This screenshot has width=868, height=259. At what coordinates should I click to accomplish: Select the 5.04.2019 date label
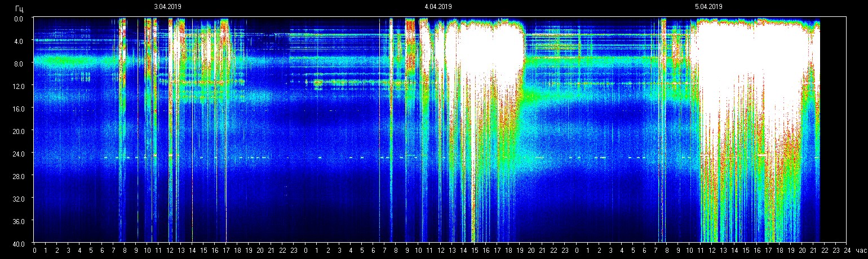coord(708,7)
